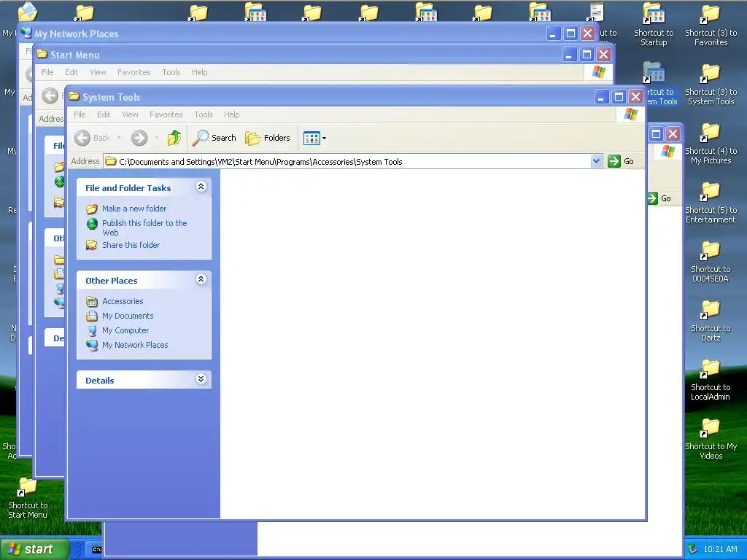Click the Windows Start button

[34, 550]
